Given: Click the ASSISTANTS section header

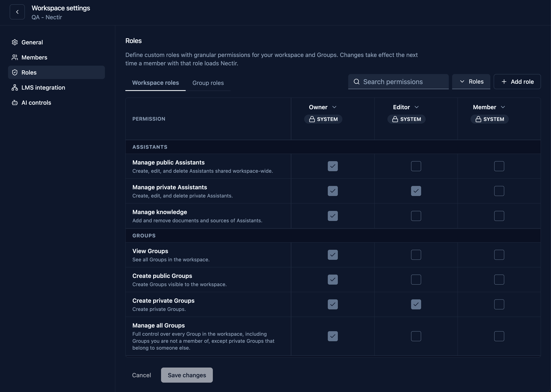Looking at the screenshot, I should click(x=150, y=147).
